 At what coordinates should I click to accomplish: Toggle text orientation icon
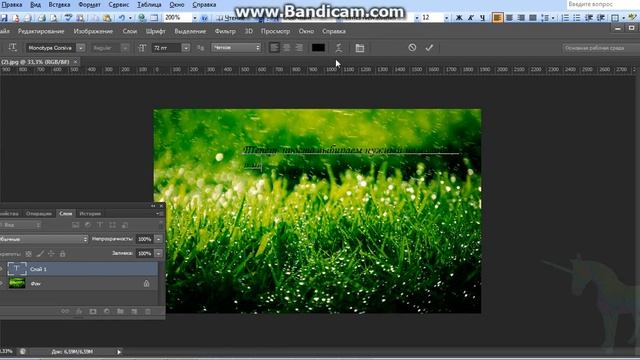pos(12,48)
